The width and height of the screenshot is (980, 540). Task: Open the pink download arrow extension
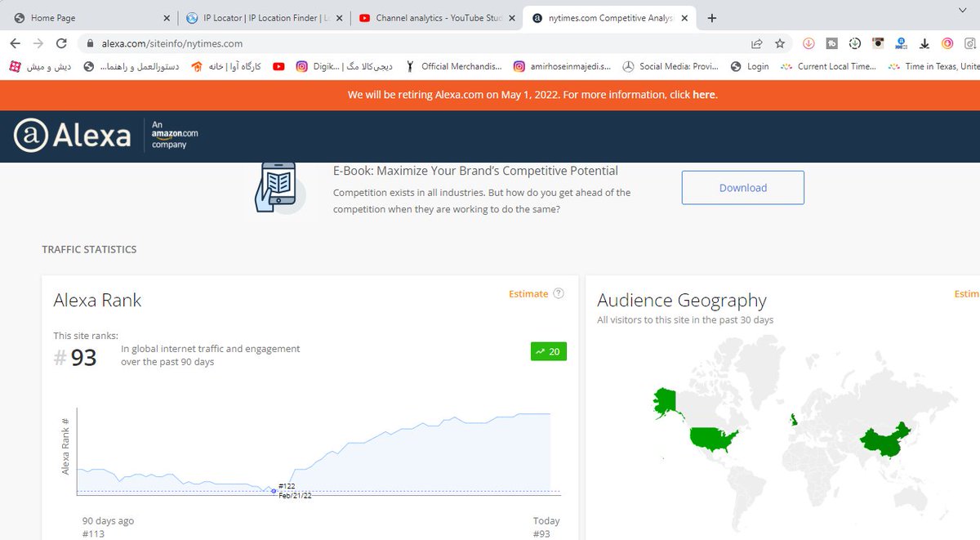click(808, 43)
